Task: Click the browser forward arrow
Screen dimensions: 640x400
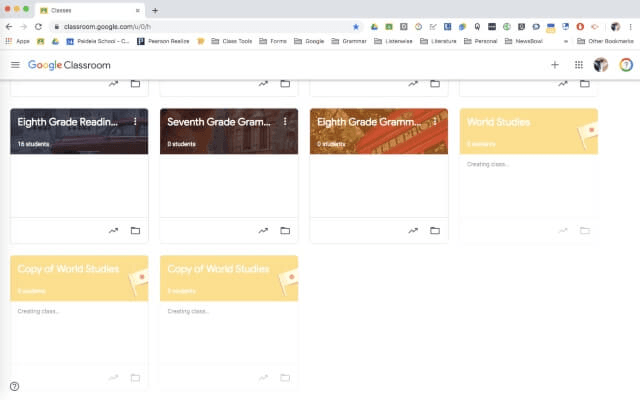Action: coord(24,27)
